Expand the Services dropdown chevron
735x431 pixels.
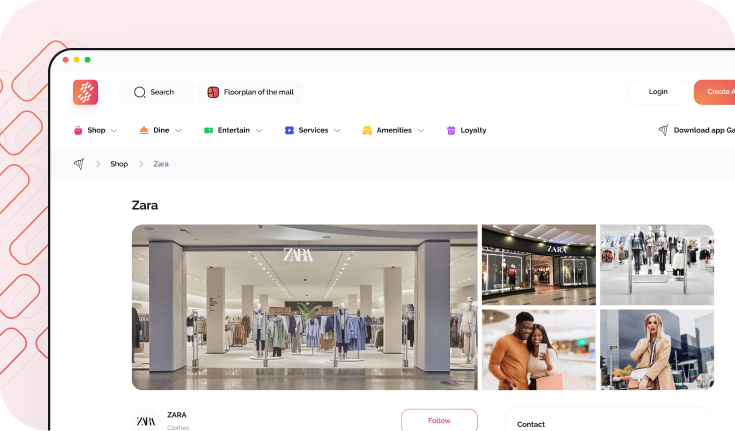tap(337, 130)
